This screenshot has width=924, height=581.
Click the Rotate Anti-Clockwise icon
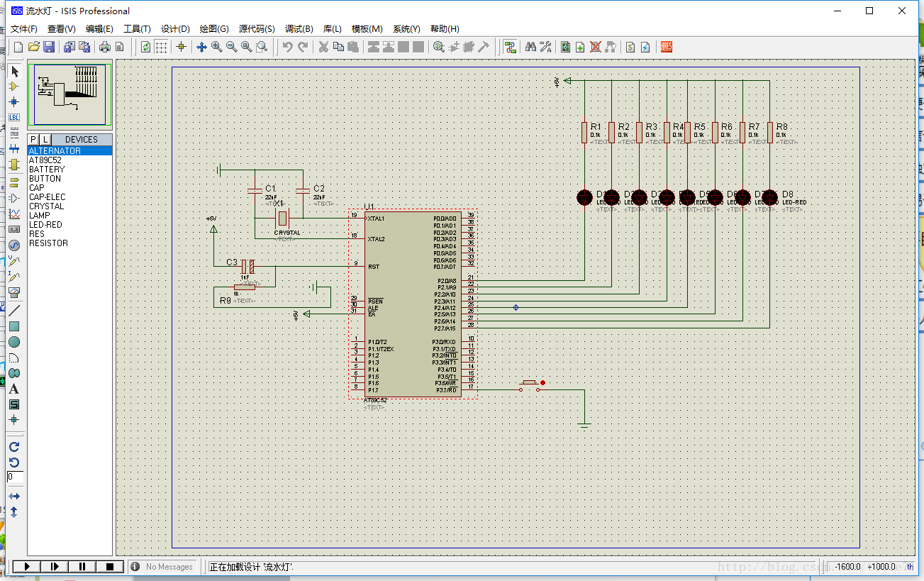pyautogui.click(x=14, y=463)
